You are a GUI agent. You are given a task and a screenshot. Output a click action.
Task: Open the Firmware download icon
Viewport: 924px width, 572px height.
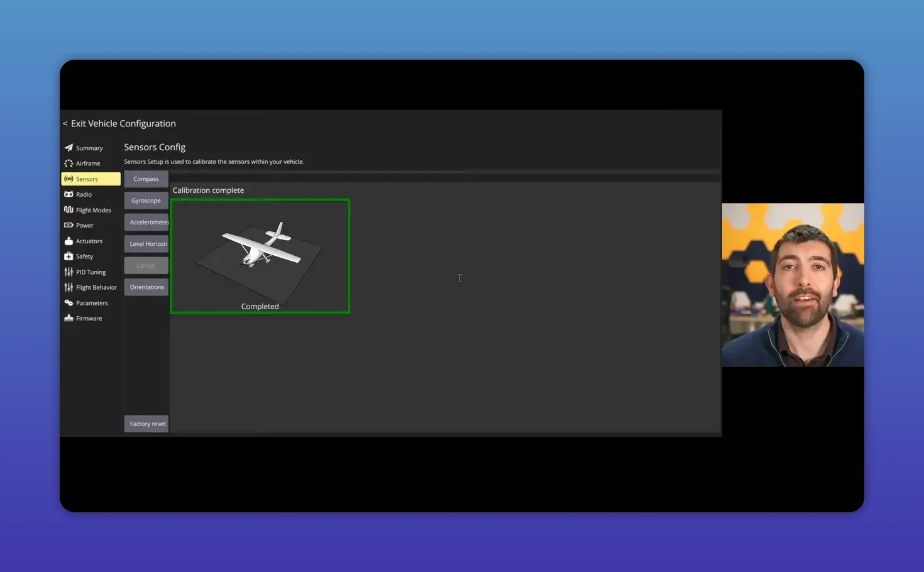click(x=69, y=319)
